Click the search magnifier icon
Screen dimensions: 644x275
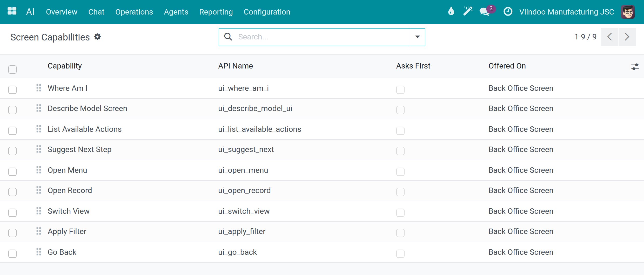pyautogui.click(x=228, y=37)
